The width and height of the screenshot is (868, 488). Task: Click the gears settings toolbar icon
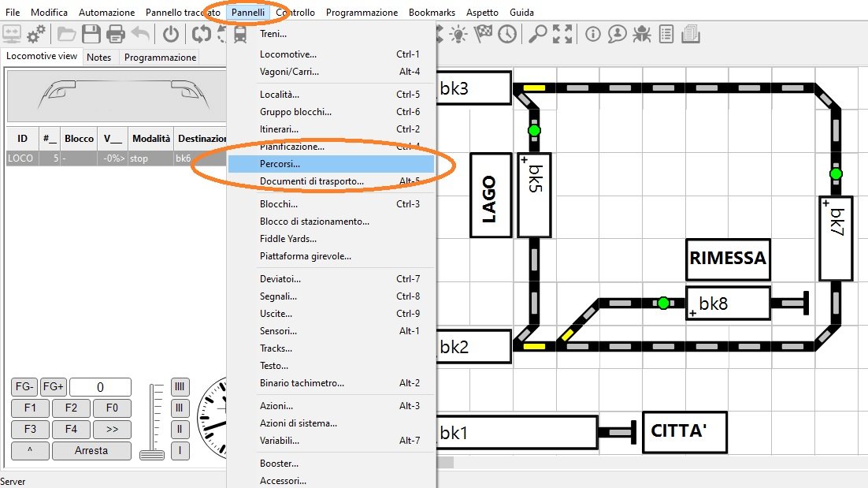tap(36, 34)
